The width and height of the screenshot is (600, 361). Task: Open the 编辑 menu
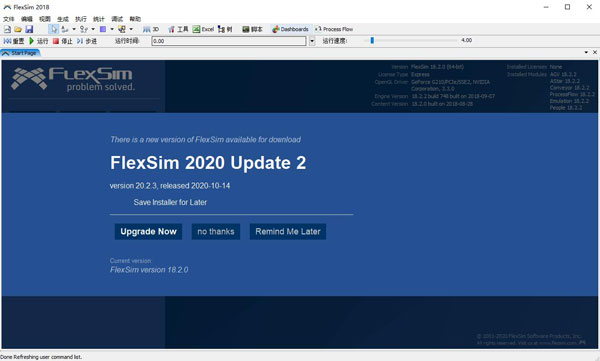pyautogui.click(x=27, y=19)
